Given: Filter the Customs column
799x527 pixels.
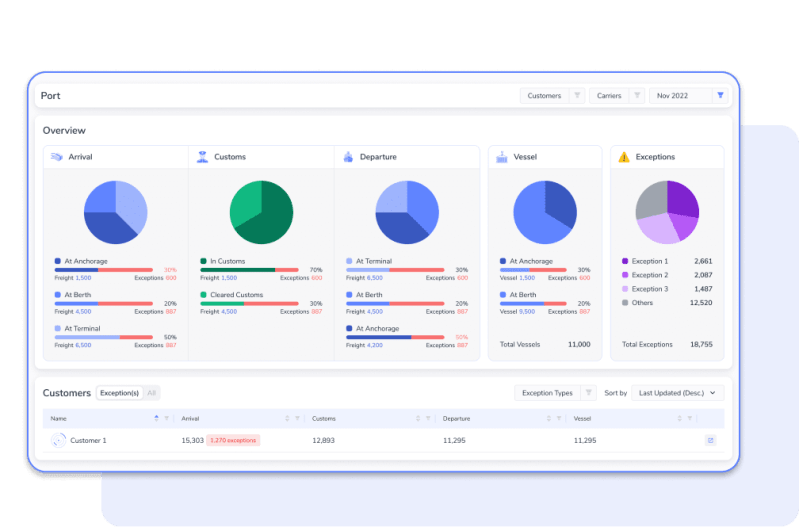Looking at the screenshot, I should coord(428,418).
